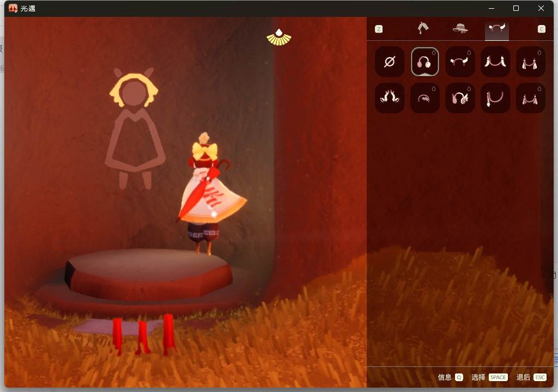Switch to the hairstyle category tab
Image resolution: width=558 pixels, height=392 pixels.
tap(423, 28)
